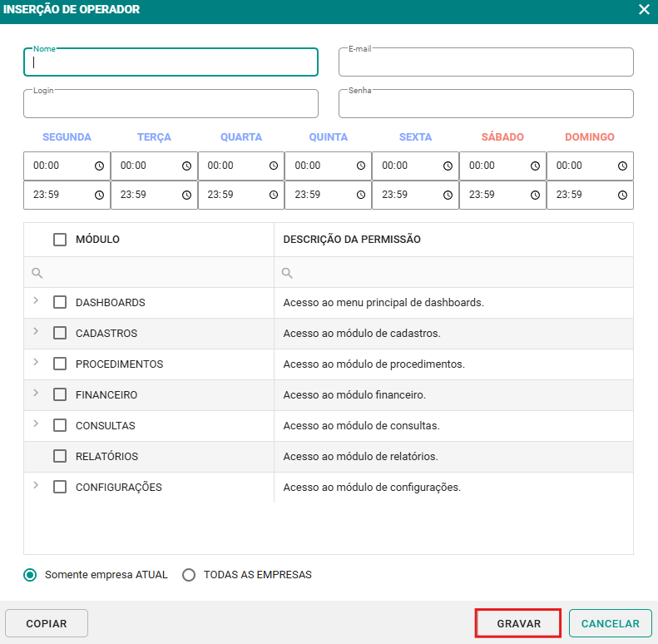This screenshot has height=644, width=658.
Task: Click the COPIAR button
Action: [x=47, y=623]
